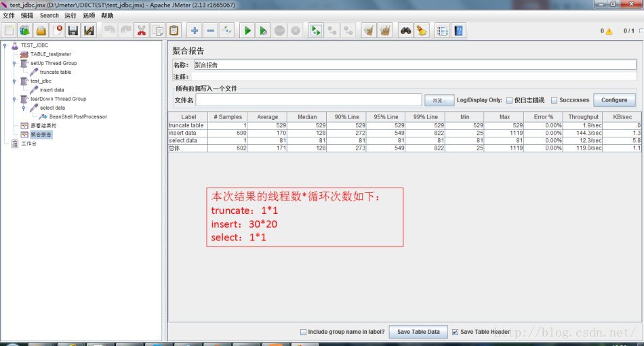Screen dimensions: 644x346
Task: Click the Copy toolbar icon
Action: tap(158, 30)
